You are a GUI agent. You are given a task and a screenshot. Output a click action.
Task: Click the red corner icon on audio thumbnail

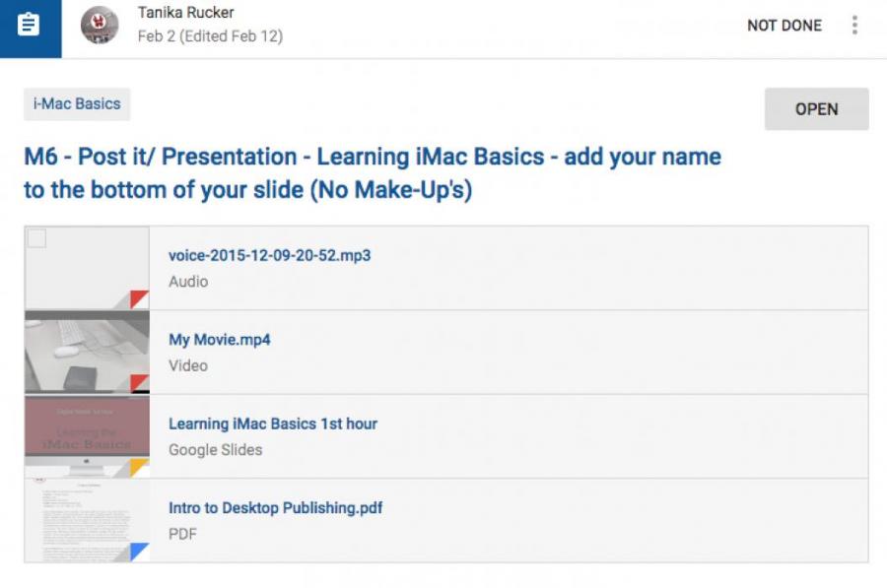point(141,300)
